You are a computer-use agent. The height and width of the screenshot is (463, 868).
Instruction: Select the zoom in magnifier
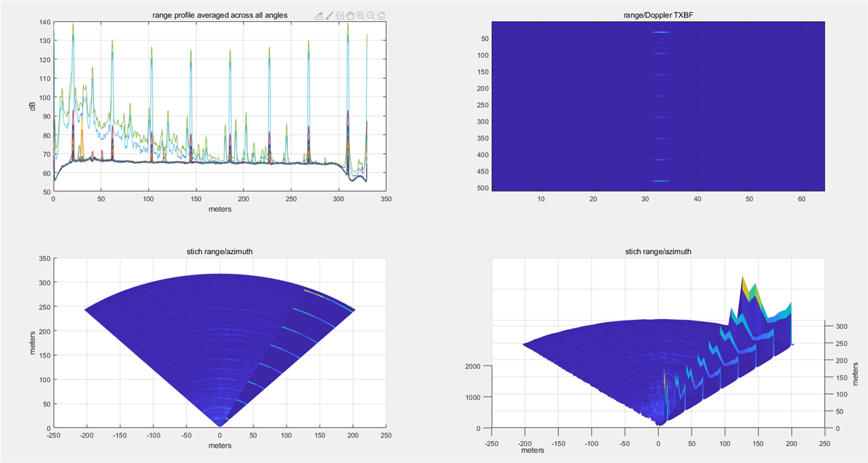pos(361,15)
